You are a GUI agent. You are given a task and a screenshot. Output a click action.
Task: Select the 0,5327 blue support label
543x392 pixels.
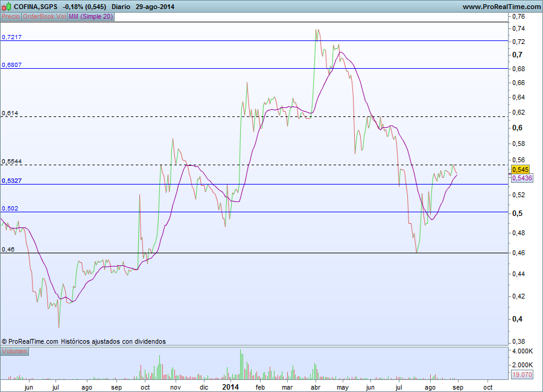coord(12,180)
